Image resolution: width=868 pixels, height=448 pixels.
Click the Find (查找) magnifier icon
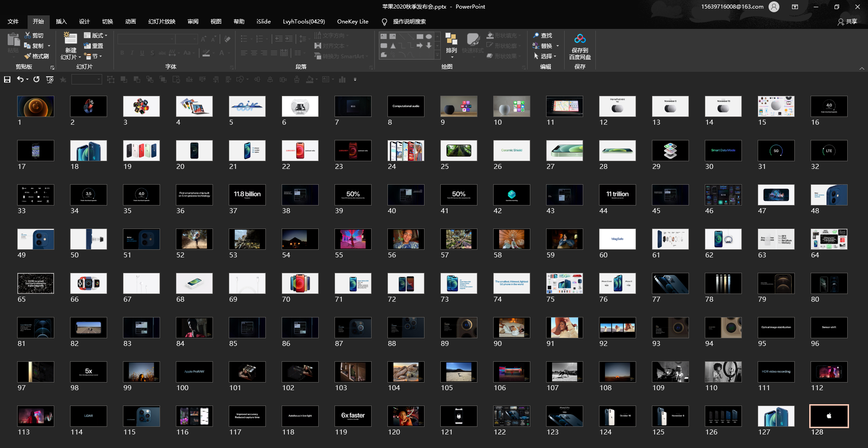point(537,35)
